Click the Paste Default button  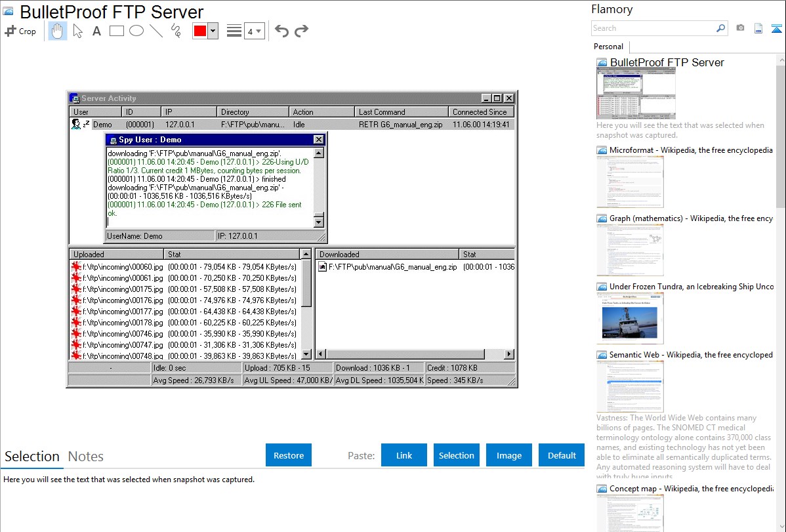coord(562,455)
